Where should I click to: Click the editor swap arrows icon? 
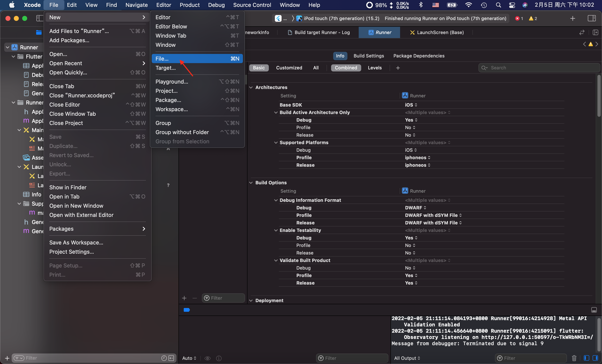pyautogui.click(x=582, y=32)
